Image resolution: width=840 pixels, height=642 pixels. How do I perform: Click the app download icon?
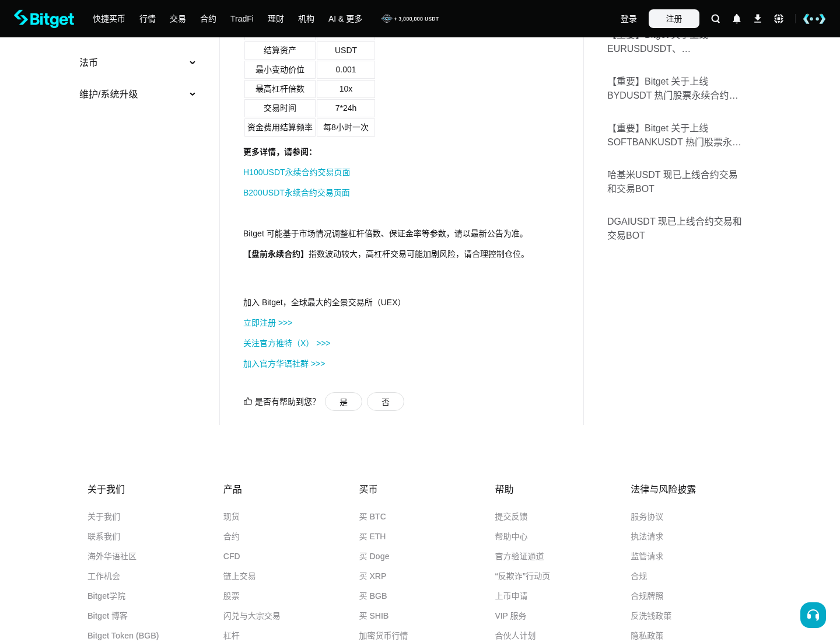758,19
